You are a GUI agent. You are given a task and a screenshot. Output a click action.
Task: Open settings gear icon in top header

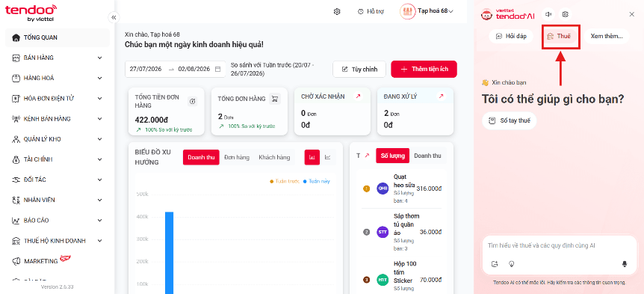click(x=337, y=11)
